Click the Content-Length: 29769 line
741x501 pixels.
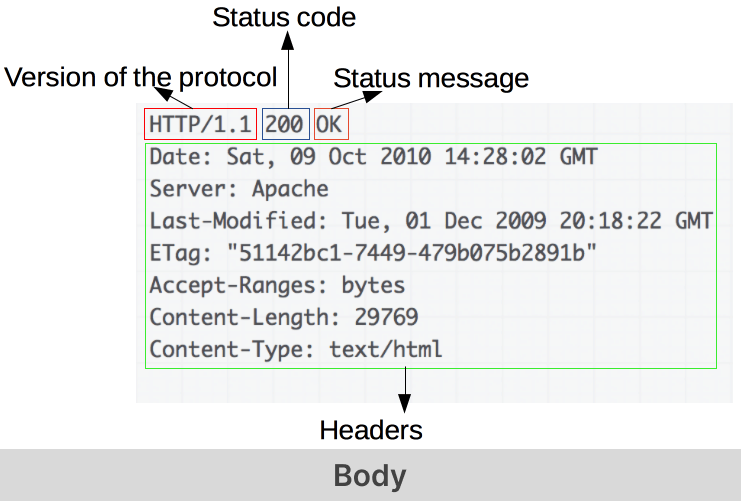[x=283, y=317]
